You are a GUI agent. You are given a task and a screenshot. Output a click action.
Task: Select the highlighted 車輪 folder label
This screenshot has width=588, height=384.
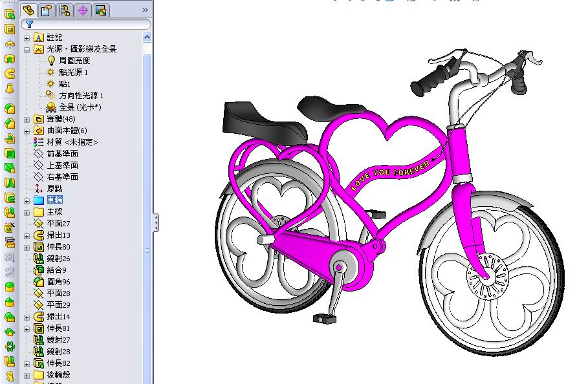[55, 200]
